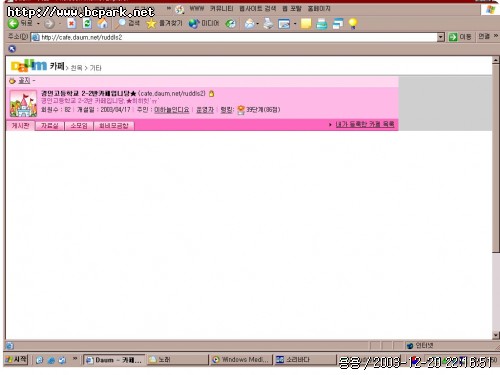
Task: Click the 기타 breadcrumb link
Action: click(x=96, y=68)
